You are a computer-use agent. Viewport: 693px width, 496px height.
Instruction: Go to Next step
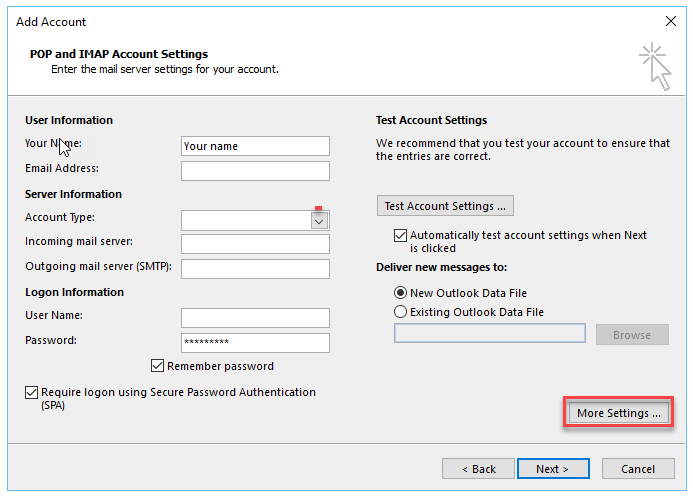tap(553, 469)
